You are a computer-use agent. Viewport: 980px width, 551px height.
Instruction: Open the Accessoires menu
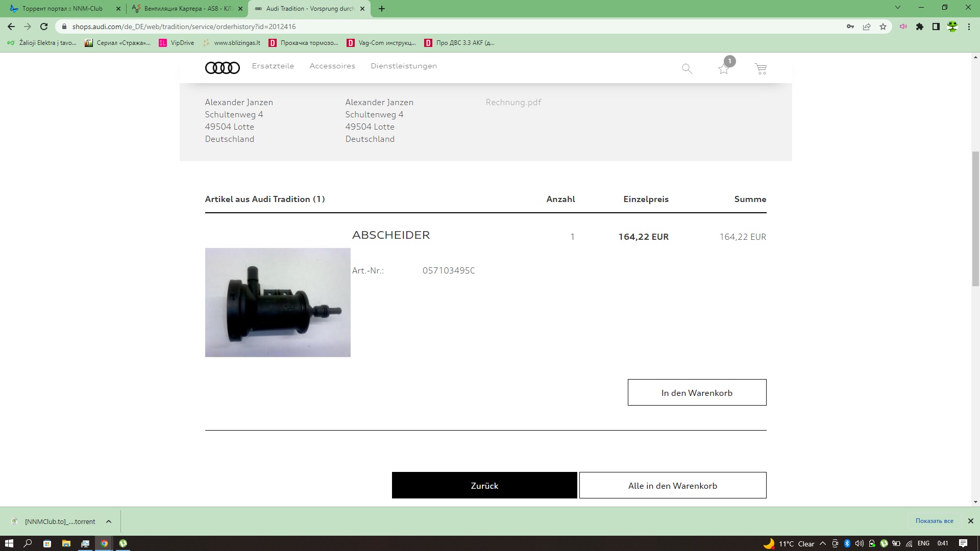coord(332,66)
